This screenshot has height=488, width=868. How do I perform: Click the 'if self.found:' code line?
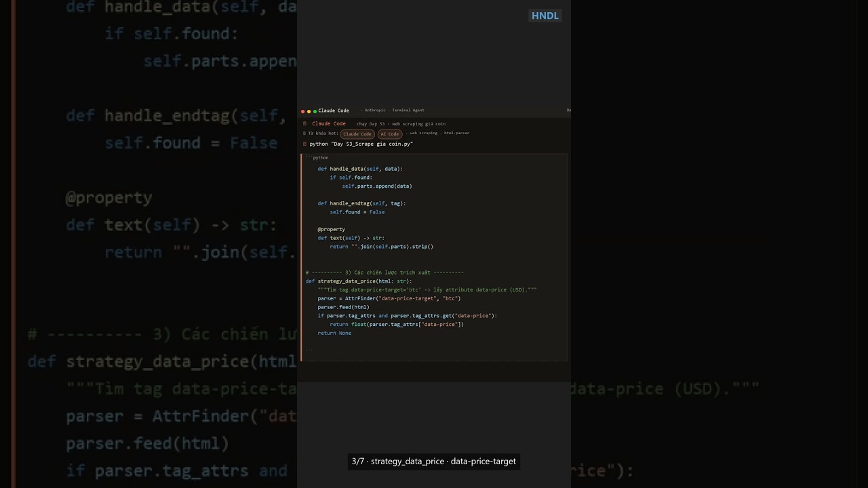(x=351, y=178)
